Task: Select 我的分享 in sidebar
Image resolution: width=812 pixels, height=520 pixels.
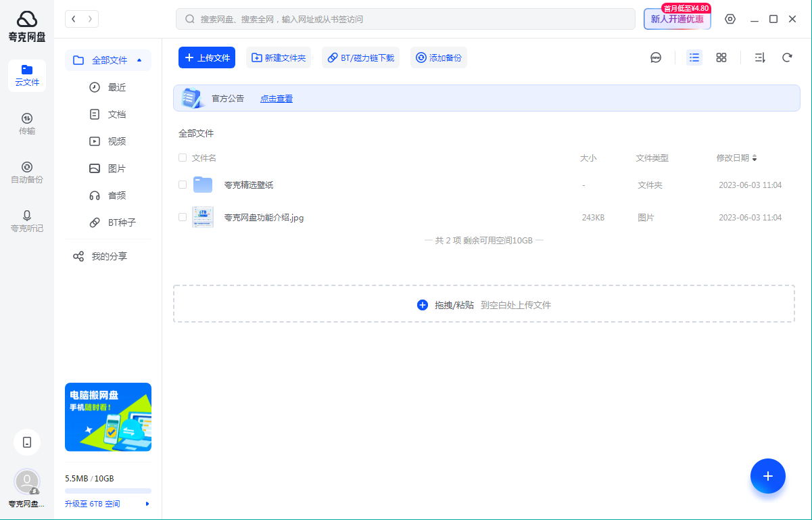Action: pos(109,256)
